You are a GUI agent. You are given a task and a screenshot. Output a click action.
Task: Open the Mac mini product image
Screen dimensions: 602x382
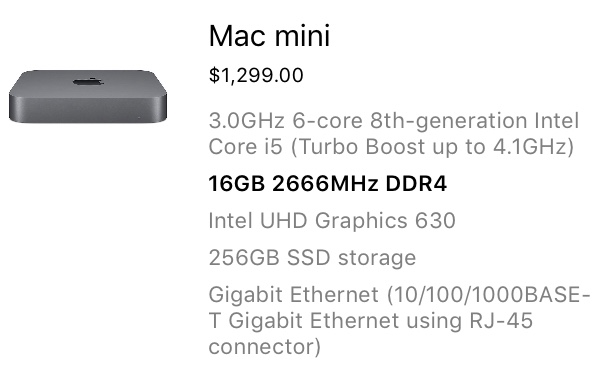pyautogui.click(x=88, y=96)
